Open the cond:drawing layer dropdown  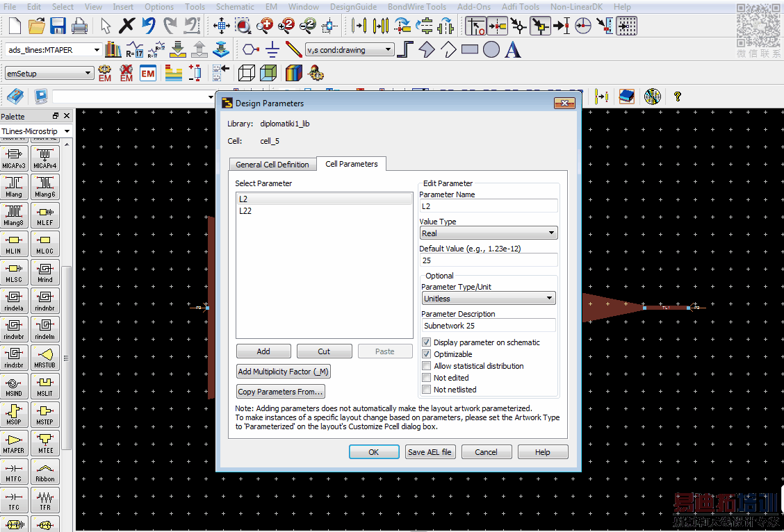[x=350, y=50]
